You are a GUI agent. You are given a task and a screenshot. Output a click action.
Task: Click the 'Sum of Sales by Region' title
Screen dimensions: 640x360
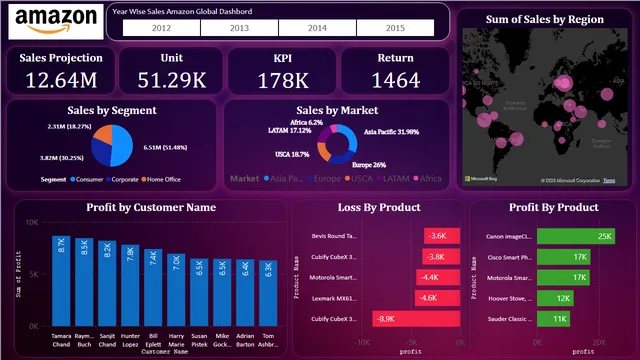(544, 19)
